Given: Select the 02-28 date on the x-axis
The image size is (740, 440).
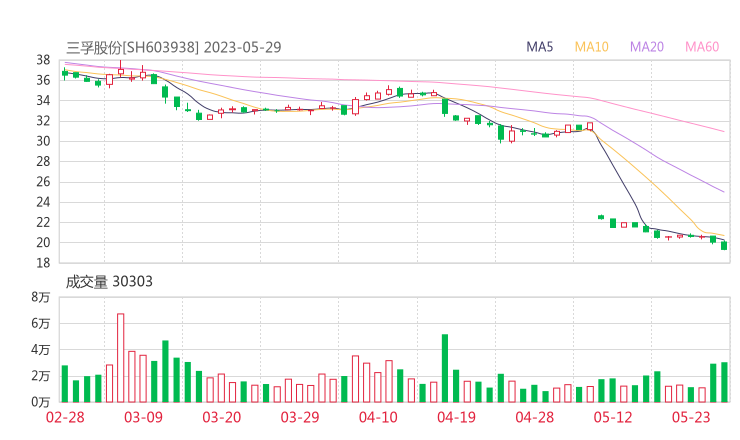Looking at the screenshot, I should (x=65, y=417).
